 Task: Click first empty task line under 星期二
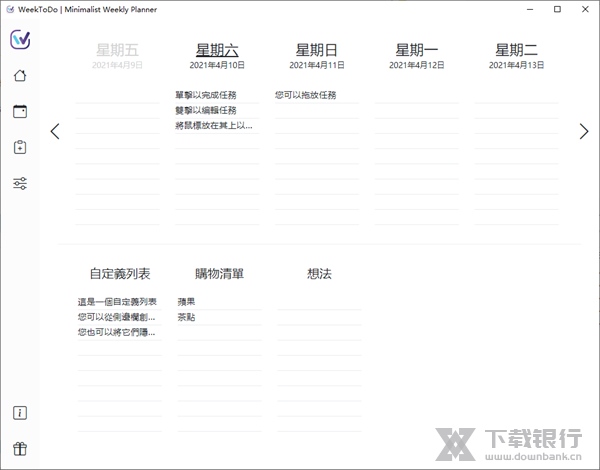click(516, 96)
